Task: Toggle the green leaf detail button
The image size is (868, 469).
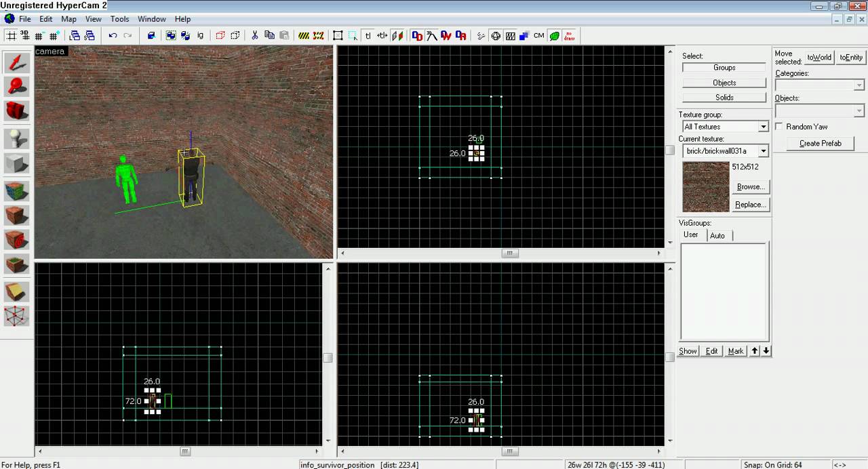Action: click(x=555, y=35)
